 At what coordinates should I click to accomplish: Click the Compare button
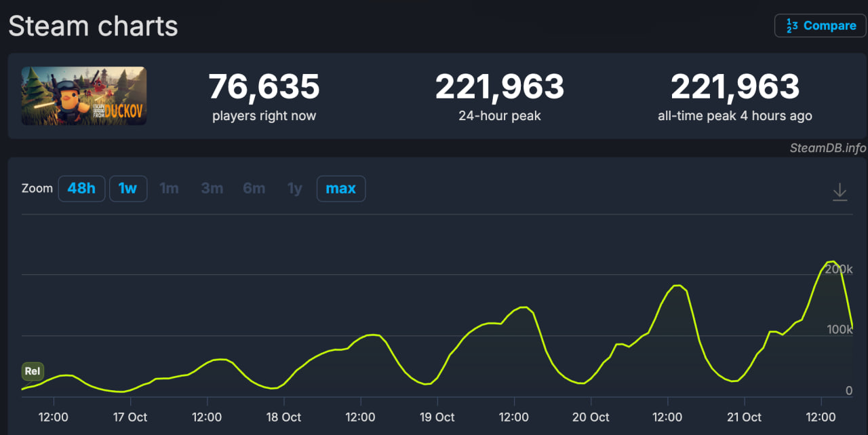821,26
